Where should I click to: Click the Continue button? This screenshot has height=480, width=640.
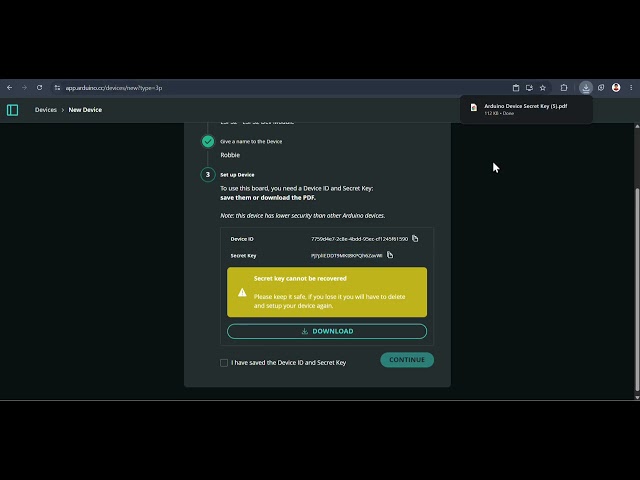coord(407,360)
